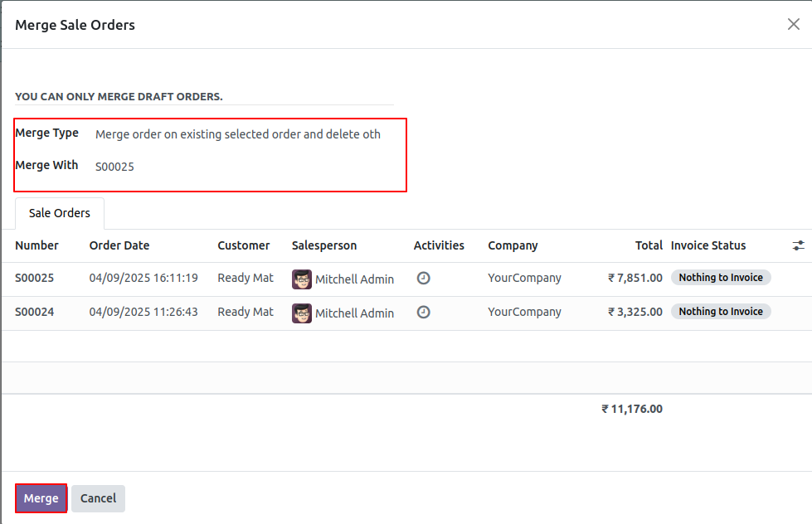The image size is (812, 524).
Task: Click the Merge button
Action: pos(41,498)
